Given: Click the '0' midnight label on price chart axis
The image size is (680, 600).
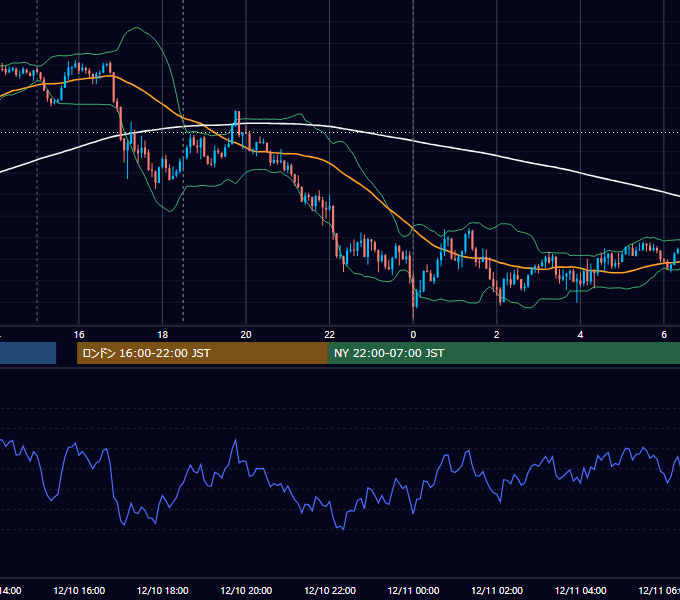Looking at the screenshot, I should click(413, 335).
